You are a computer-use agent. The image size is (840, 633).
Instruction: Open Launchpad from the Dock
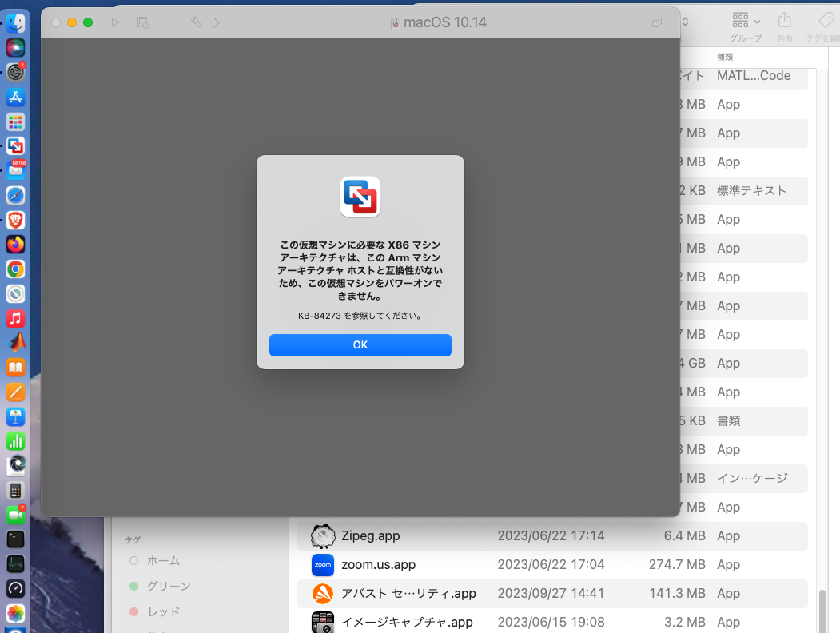tap(15, 121)
